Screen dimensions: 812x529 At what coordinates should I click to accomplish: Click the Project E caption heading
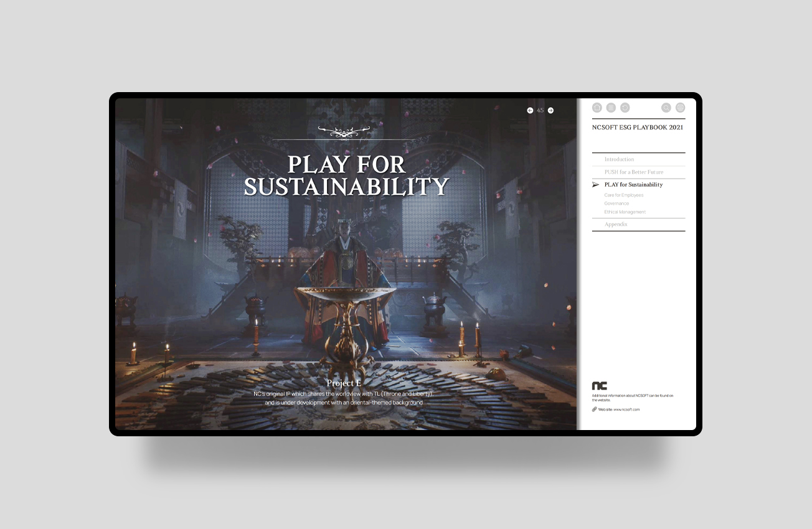344,383
